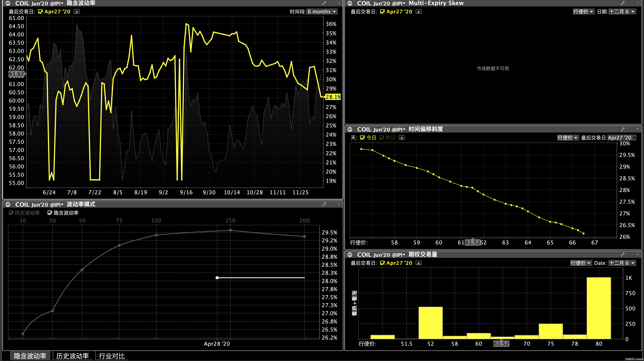Open the 时间段 6 months dropdown
644x361 pixels.
[x=322, y=11]
